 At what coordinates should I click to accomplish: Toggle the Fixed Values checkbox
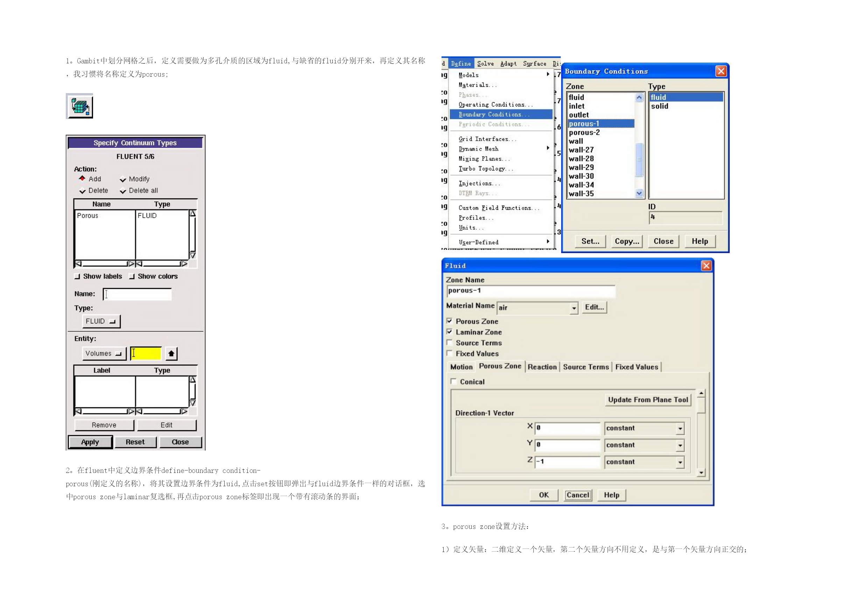pos(449,353)
